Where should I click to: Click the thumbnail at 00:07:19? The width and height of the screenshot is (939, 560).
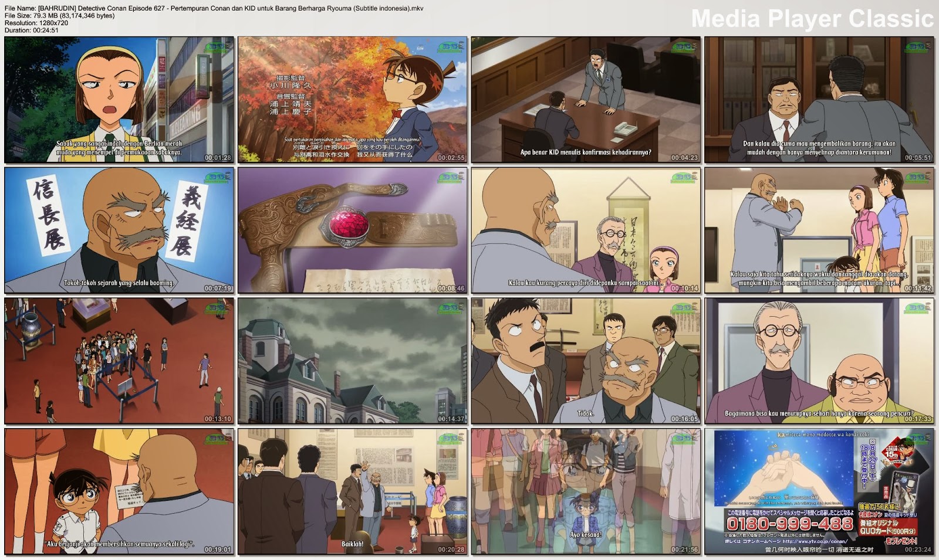tap(119, 230)
